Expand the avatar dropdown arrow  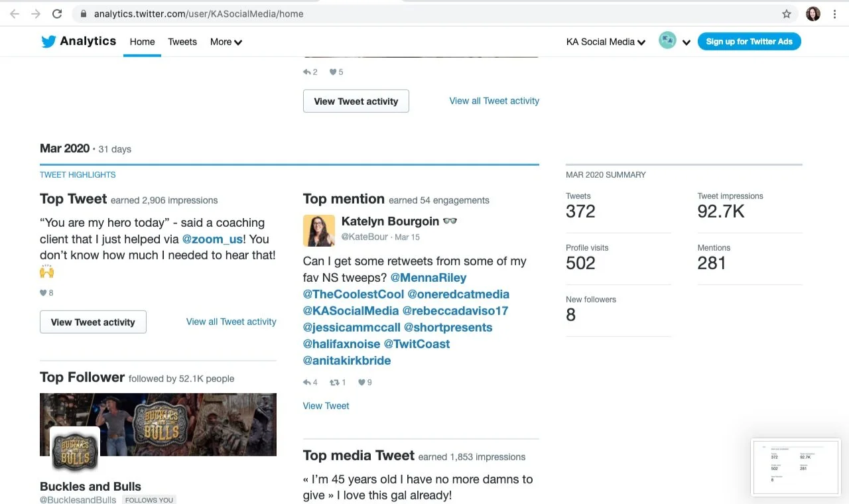pos(686,42)
